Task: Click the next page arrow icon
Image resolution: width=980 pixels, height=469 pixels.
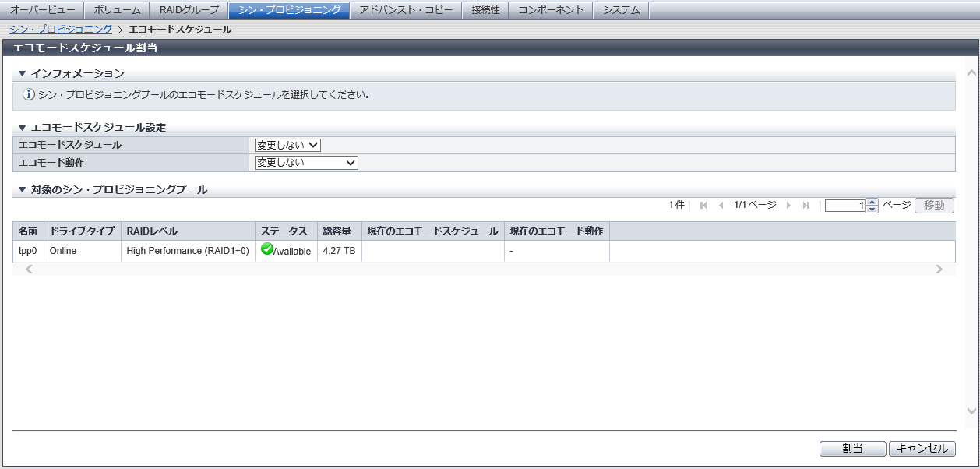Action: click(x=788, y=206)
